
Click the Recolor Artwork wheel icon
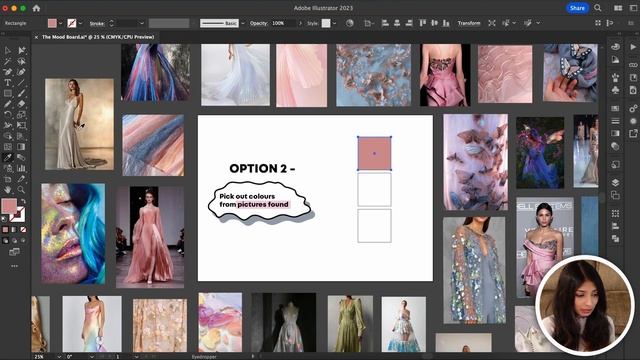349,23
